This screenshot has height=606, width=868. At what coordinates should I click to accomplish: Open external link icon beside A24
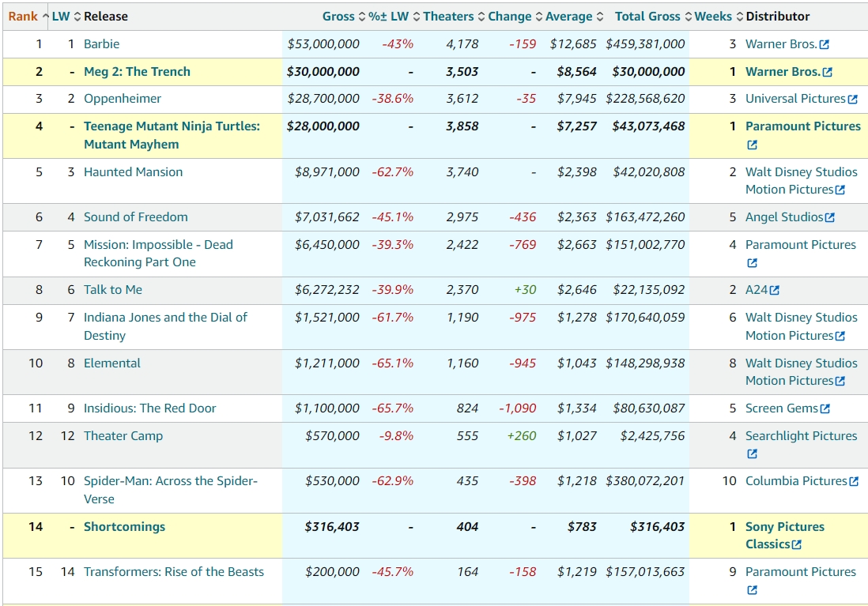(x=775, y=290)
